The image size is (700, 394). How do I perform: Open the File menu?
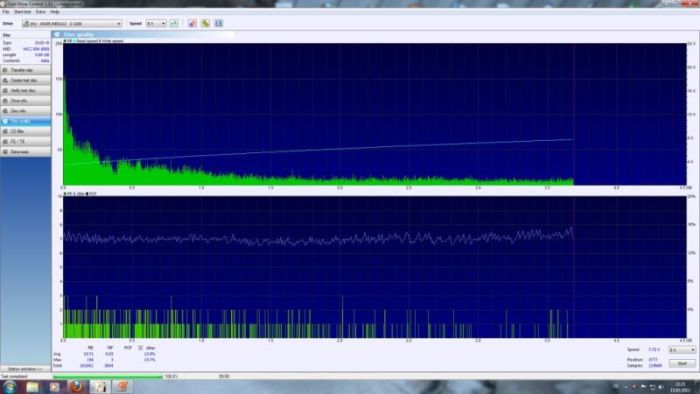(x=6, y=12)
